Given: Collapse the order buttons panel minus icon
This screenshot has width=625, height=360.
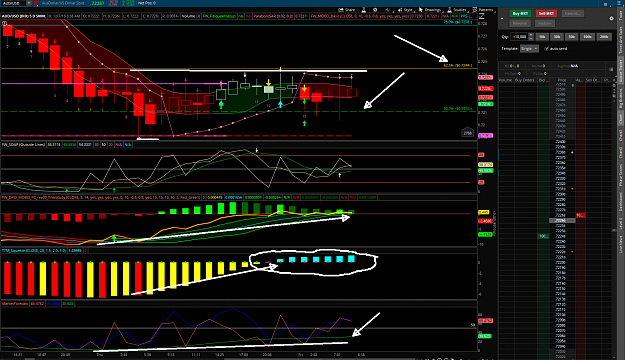Looking at the screenshot, I should [x=502, y=18].
